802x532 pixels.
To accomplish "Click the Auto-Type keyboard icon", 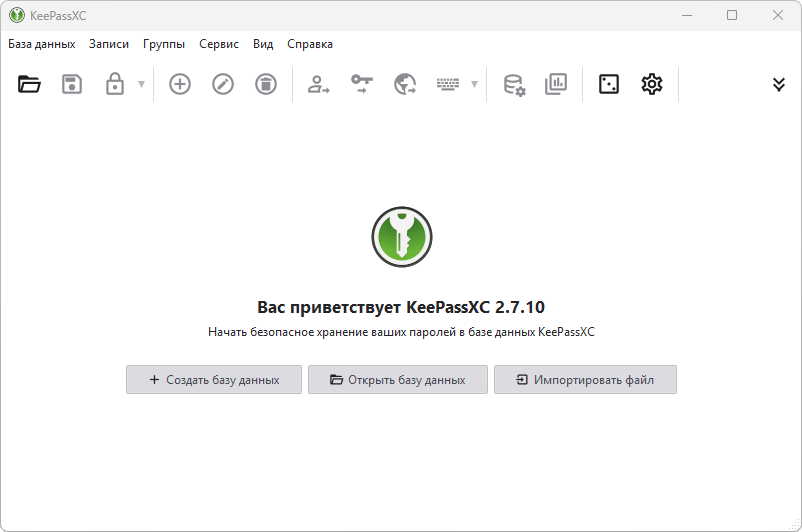I will pos(447,84).
